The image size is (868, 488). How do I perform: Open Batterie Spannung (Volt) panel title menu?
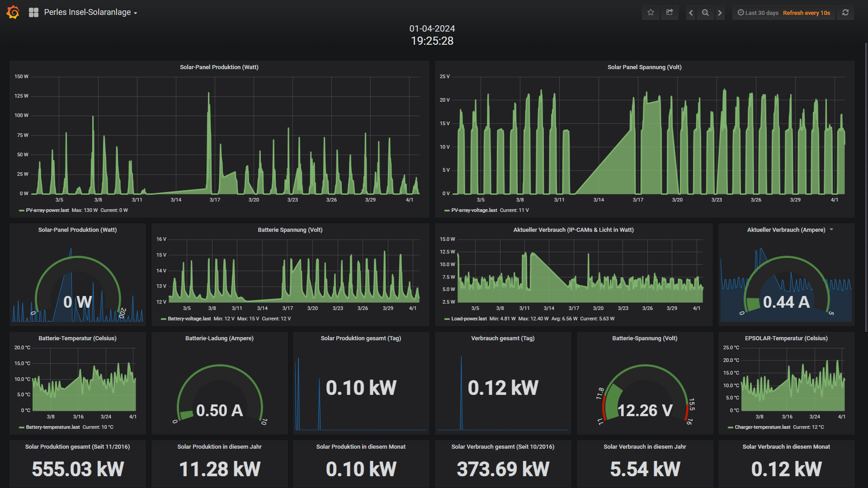[x=290, y=230]
